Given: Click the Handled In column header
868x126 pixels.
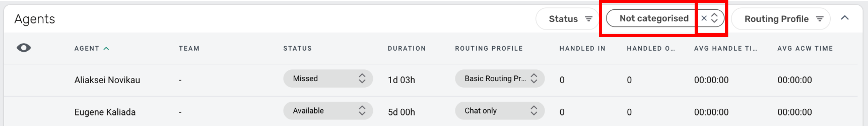Looking at the screenshot, I should [582, 49].
